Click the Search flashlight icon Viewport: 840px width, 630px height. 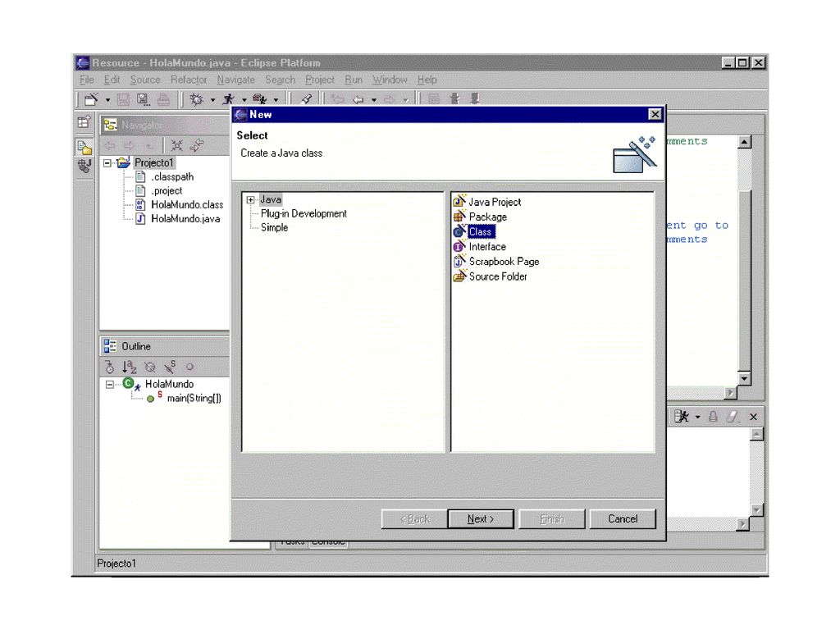(307, 99)
